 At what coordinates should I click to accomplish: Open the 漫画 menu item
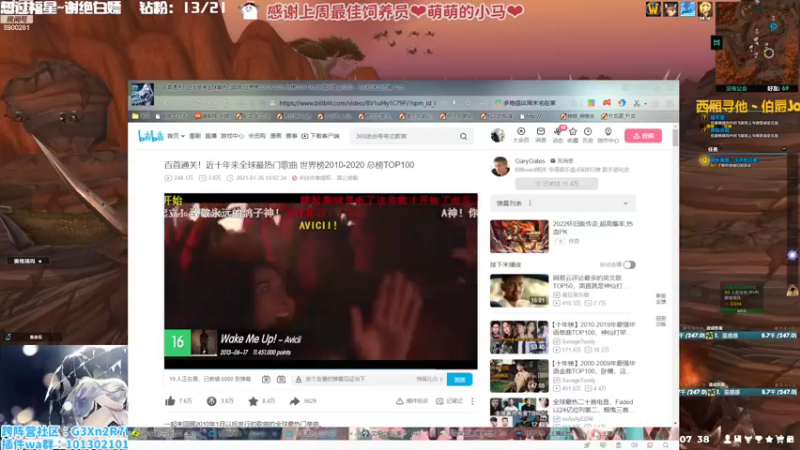[x=276, y=136]
